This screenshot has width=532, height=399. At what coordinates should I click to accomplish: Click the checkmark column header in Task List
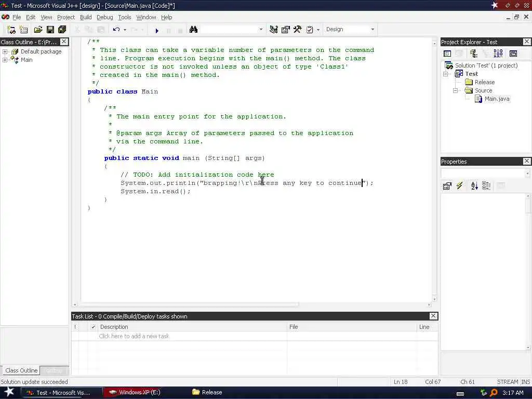(93, 327)
